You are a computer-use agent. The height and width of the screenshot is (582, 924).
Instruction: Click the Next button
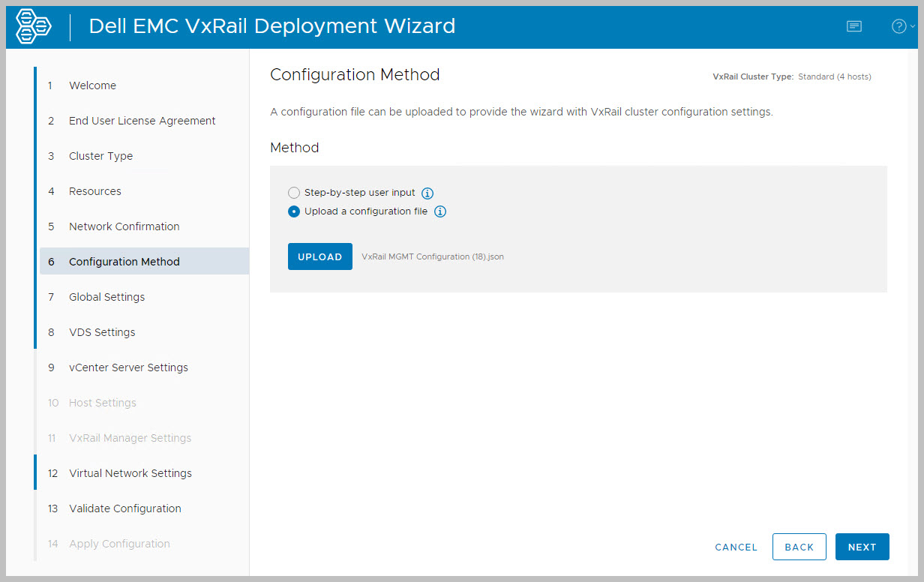862,547
